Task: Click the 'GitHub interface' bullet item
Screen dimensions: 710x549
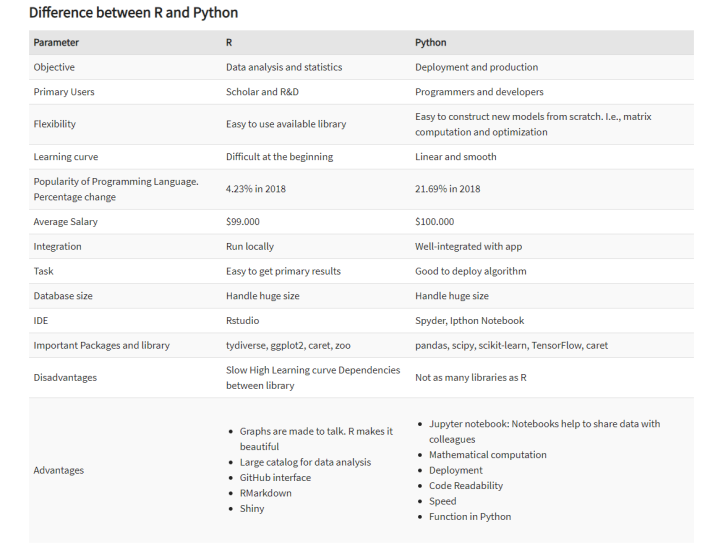Action: [275, 477]
